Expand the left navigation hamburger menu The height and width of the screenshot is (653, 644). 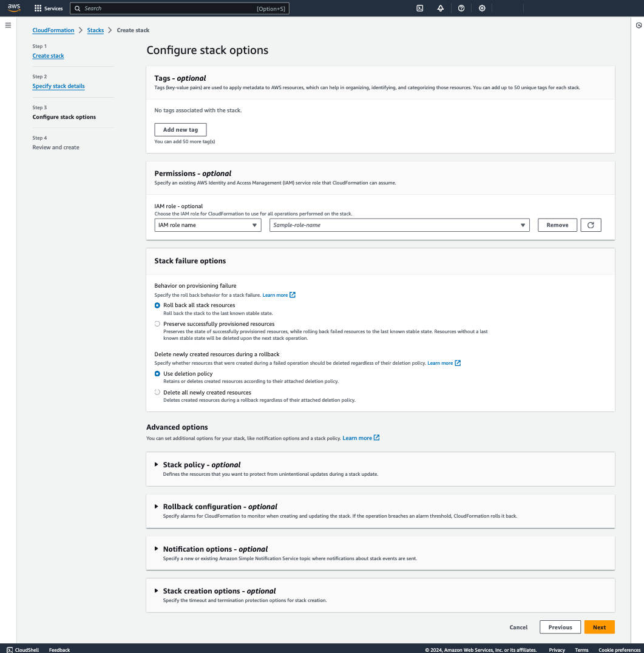pos(8,25)
